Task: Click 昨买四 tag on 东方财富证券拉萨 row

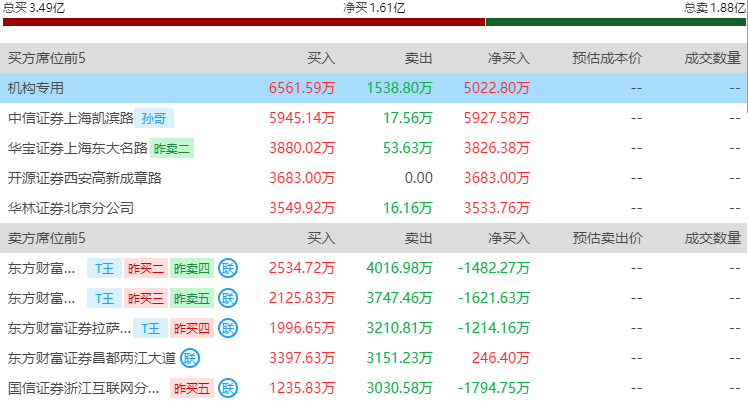Action: pyautogui.click(x=192, y=329)
